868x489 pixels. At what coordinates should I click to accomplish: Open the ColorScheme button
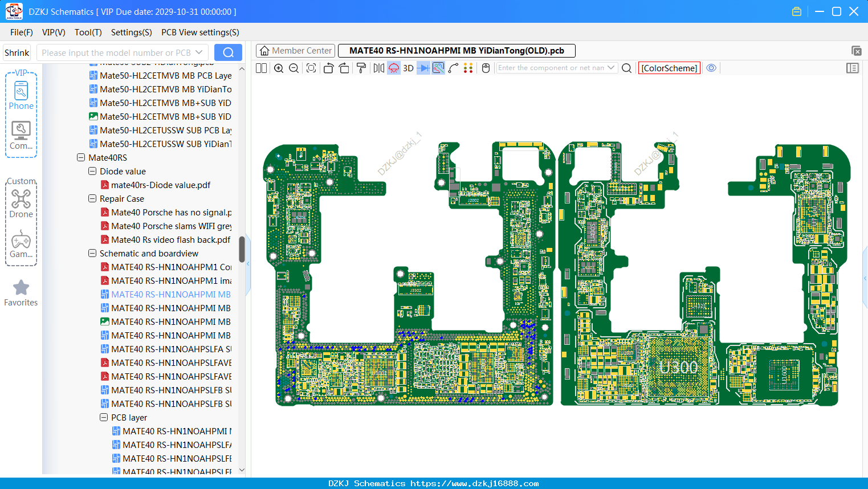click(669, 68)
